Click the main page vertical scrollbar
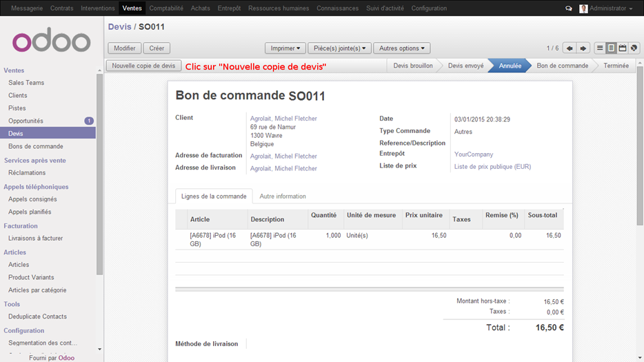Screen dimensions: 644x362 pyautogui.click(x=640, y=146)
